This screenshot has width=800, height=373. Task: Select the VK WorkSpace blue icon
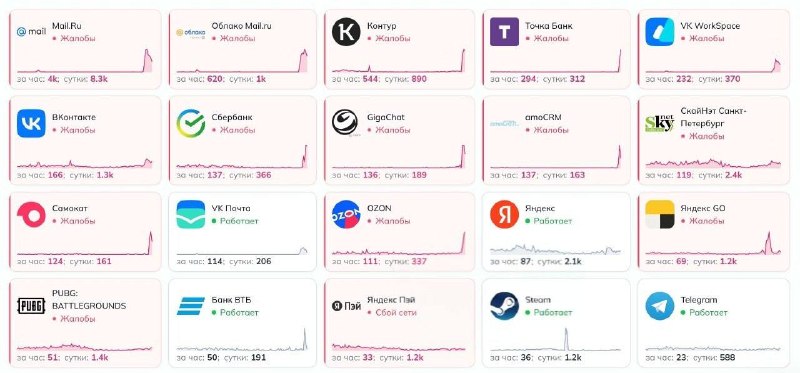[660, 32]
